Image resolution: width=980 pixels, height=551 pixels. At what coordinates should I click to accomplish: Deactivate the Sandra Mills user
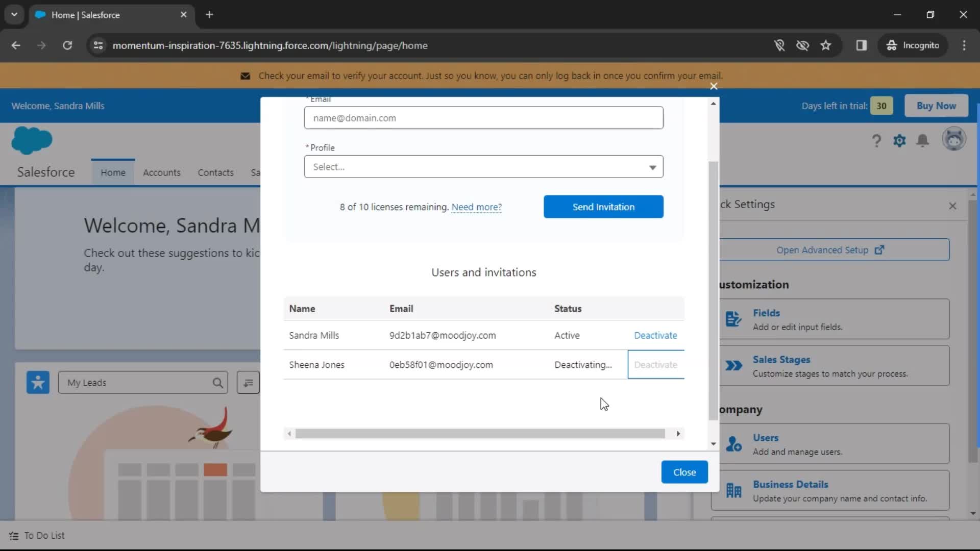click(655, 335)
